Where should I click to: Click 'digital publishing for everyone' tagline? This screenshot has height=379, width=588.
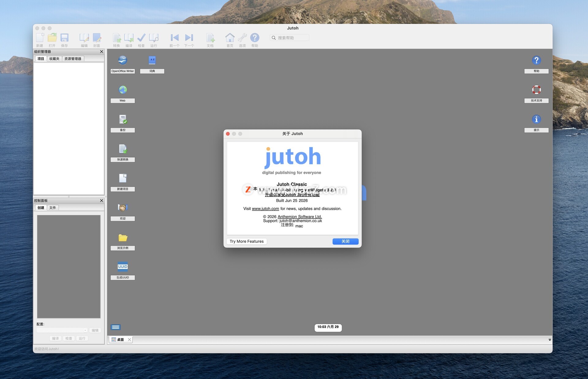(292, 173)
